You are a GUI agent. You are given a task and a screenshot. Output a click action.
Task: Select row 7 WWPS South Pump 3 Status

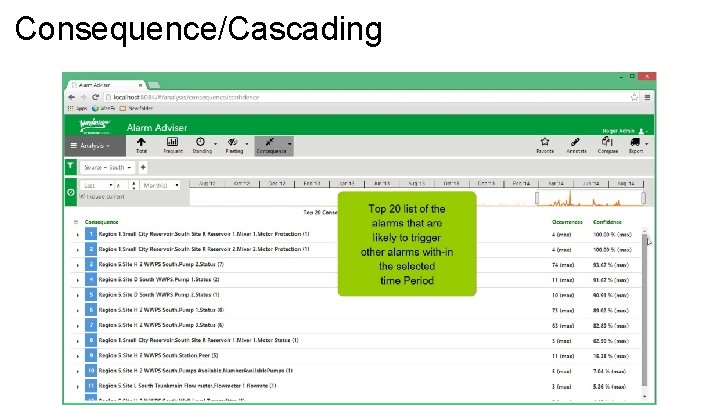[358, 325]
